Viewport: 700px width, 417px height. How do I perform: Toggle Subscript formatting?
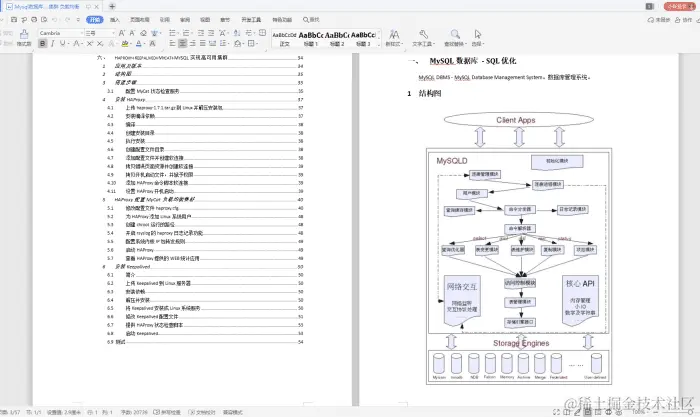pos(100,43)
